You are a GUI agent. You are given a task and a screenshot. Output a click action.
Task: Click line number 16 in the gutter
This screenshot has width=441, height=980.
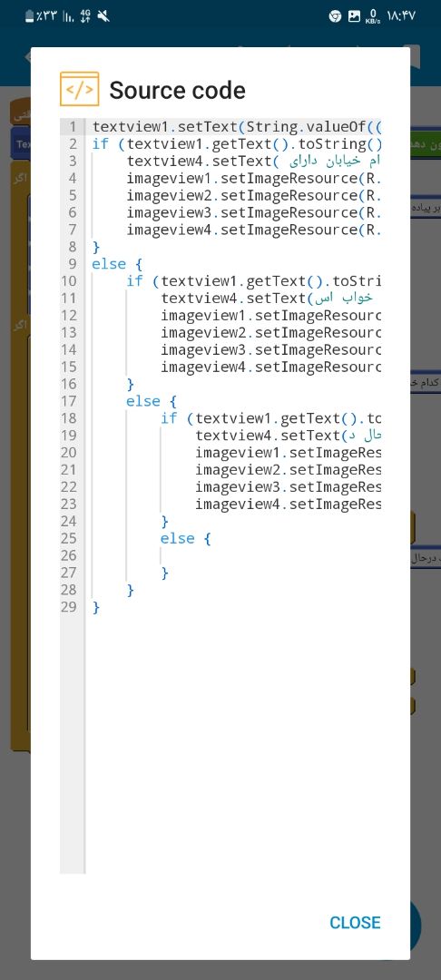[69, 384]
